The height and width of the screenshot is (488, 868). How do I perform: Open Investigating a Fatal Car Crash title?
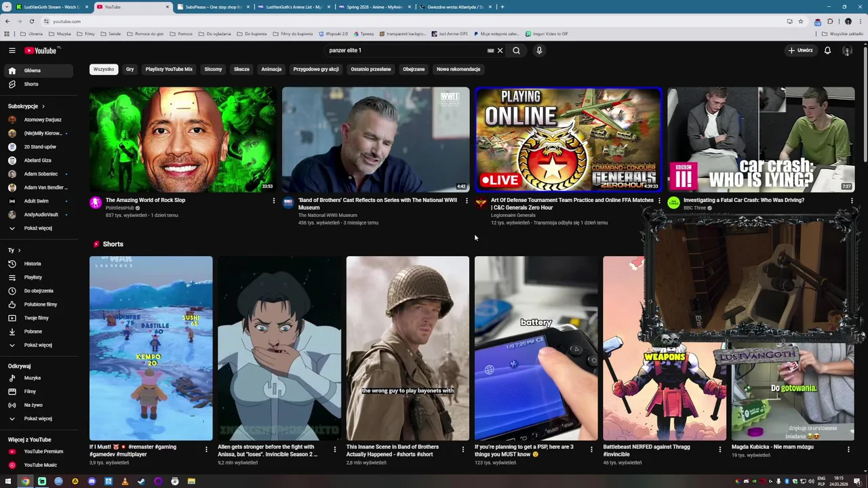pos(744,200)
